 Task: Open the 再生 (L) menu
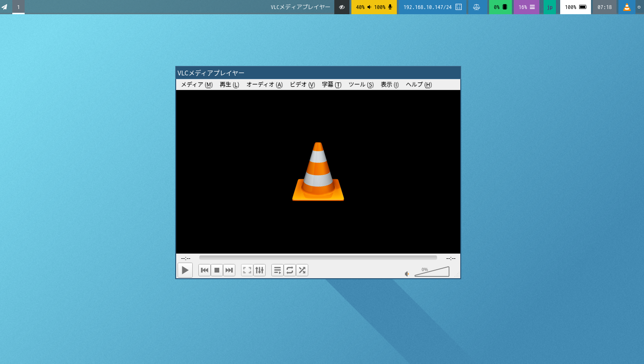click(x=230, y=85)
